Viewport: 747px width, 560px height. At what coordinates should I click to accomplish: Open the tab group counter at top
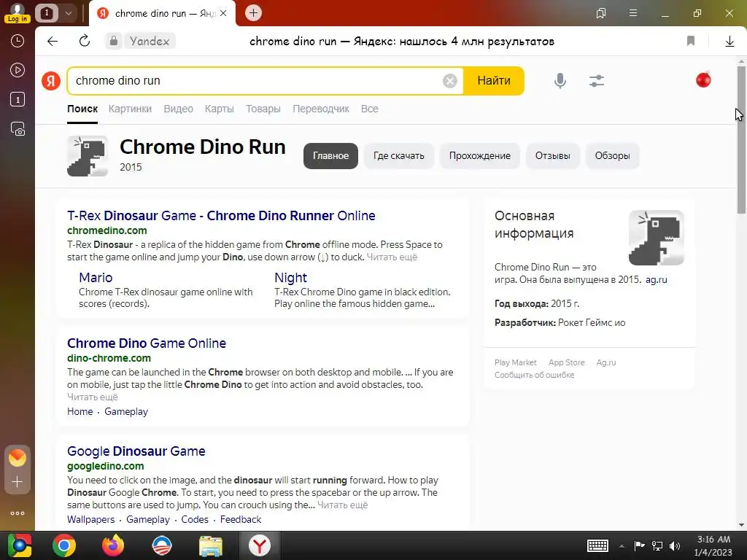(x=47, y=13)
